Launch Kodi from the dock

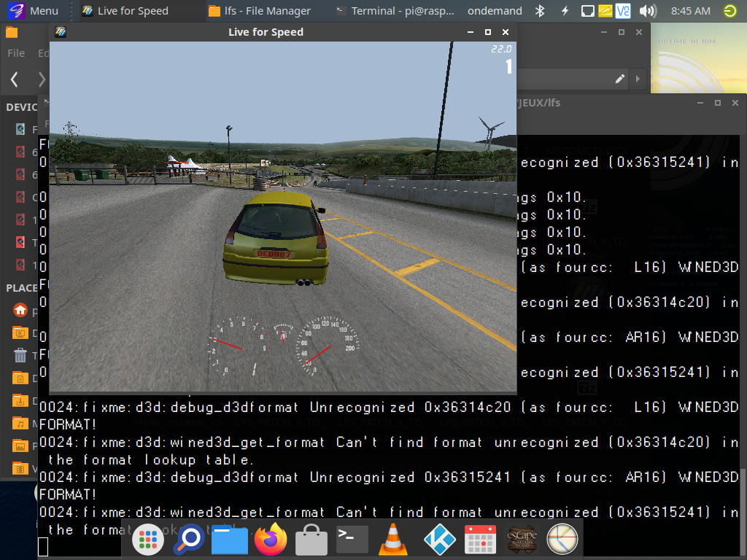(439, 539)
